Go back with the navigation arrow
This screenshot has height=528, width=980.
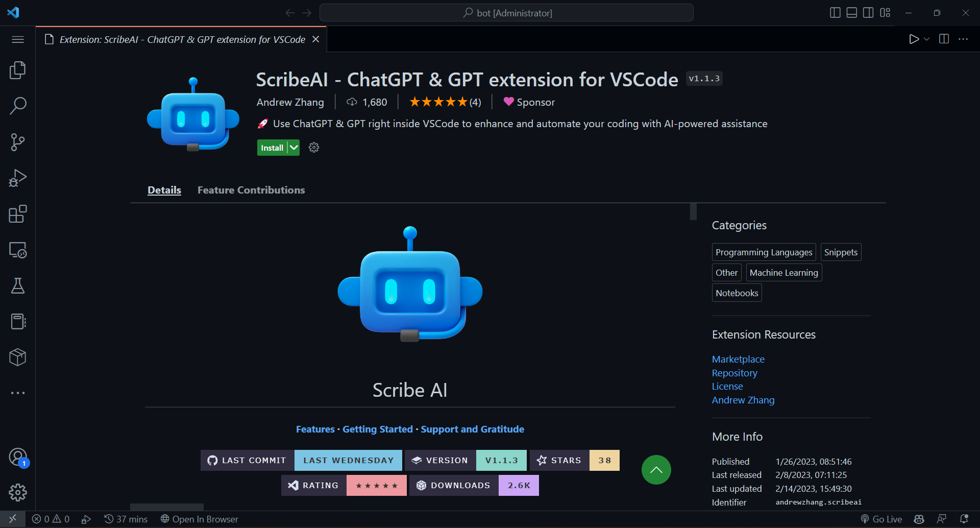[x=290, y=13]
